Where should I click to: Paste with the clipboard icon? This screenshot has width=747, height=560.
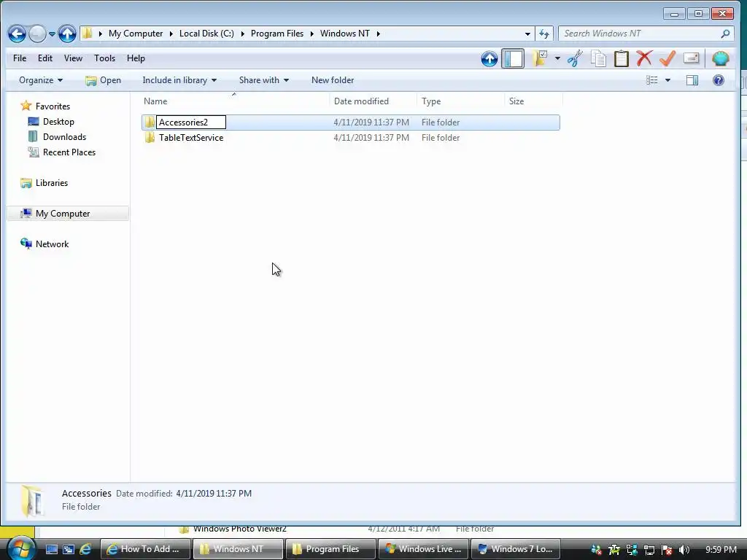tap(622, 58)
